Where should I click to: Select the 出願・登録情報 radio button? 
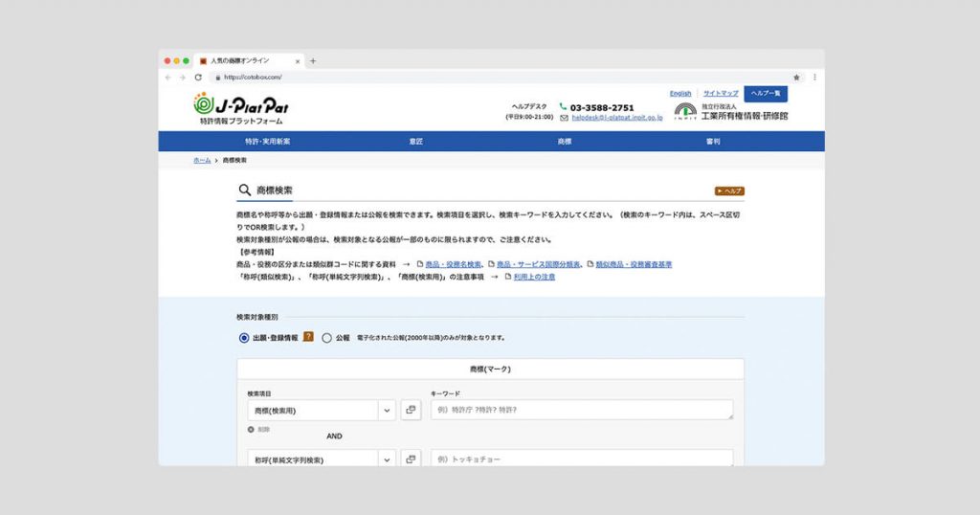(x=244, y=338)
